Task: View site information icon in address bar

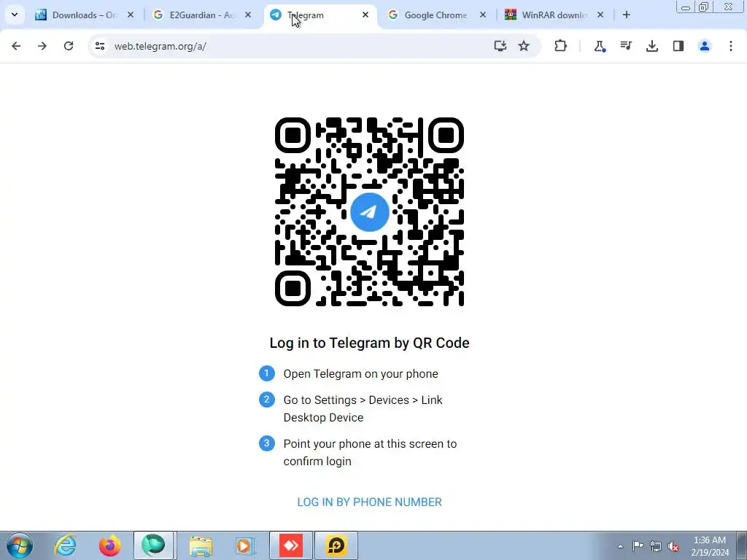Action: (x=100, y=46)
